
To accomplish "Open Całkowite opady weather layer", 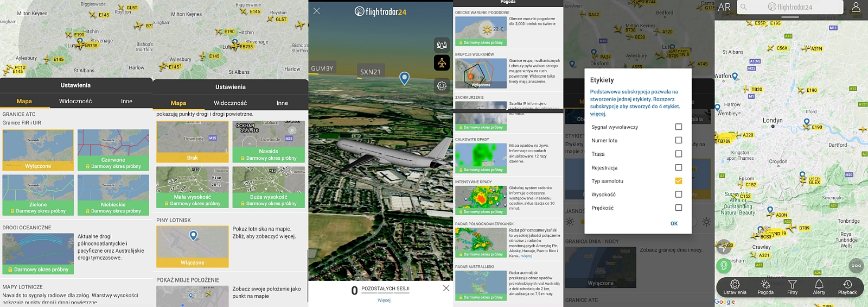I will [x=481, y=159].
